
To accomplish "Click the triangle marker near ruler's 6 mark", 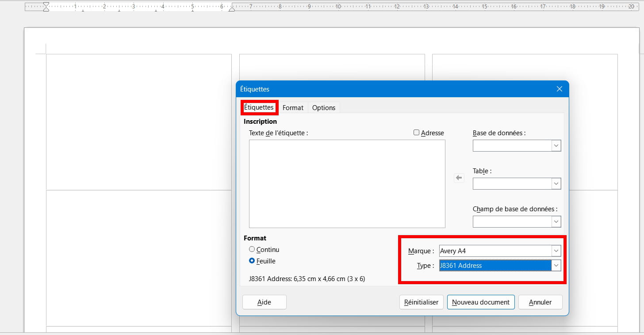I will coord(231,8).
